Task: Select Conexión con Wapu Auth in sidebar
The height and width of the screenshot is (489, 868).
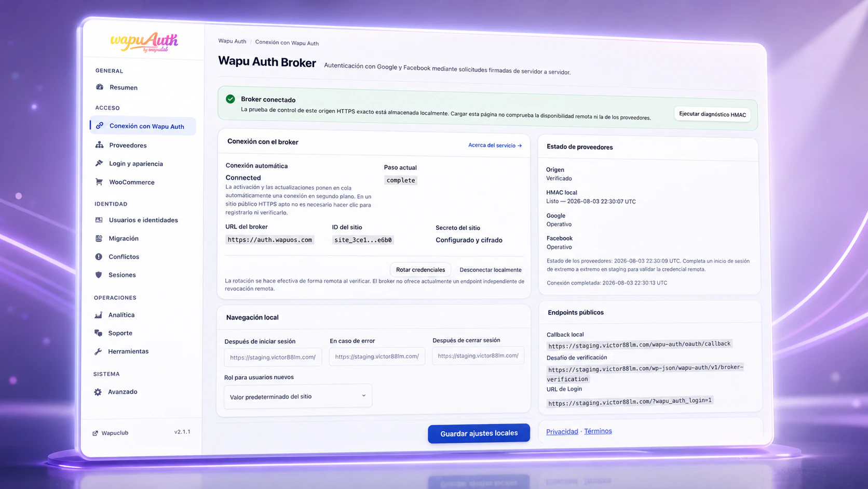Action: pos(143,126)
